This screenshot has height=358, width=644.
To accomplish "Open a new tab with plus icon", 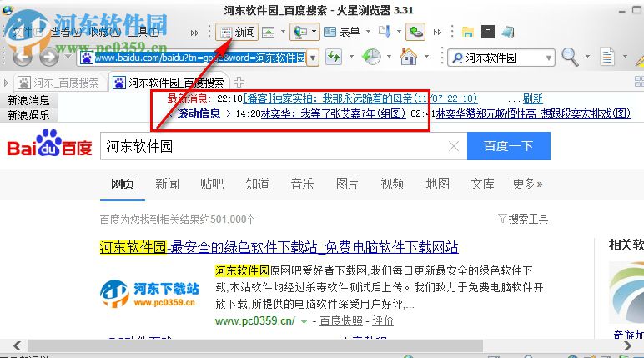I will point(239,83).
